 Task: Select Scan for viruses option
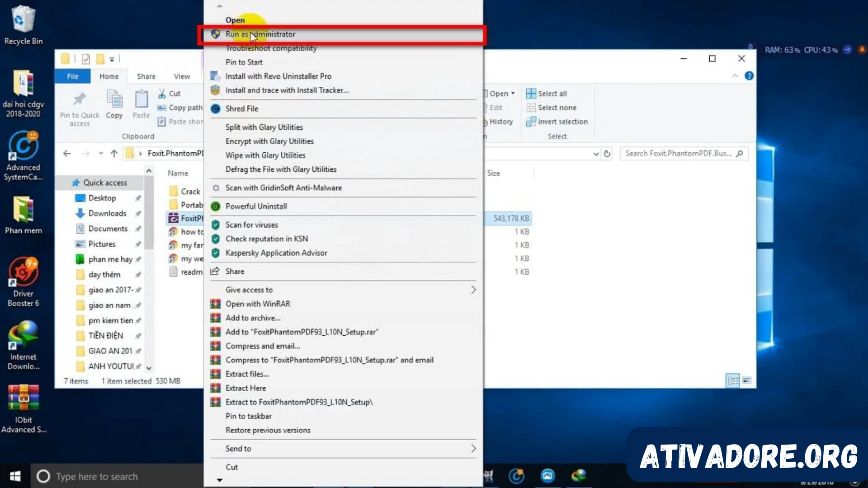251,225
